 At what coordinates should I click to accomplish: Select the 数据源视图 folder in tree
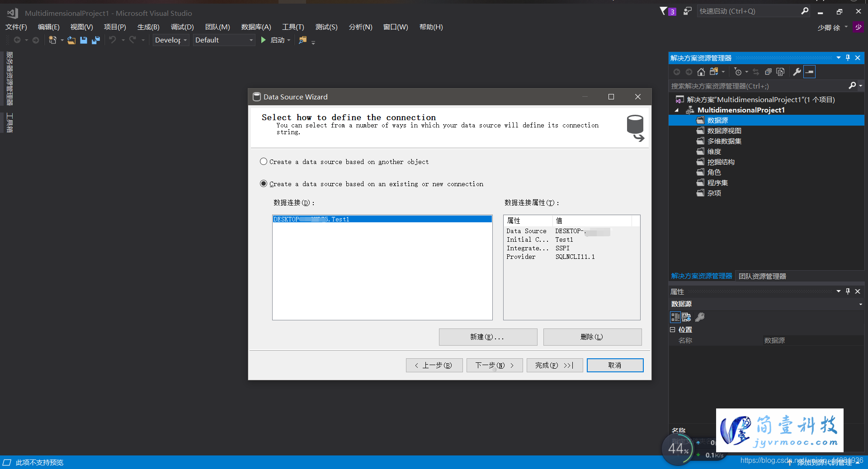click(724, 131)
